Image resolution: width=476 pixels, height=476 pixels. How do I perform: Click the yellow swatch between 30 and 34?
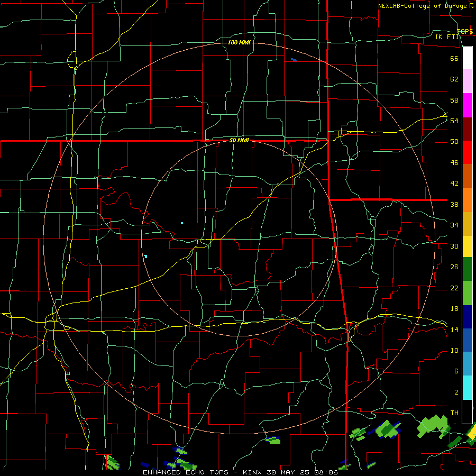coord(467,246)
